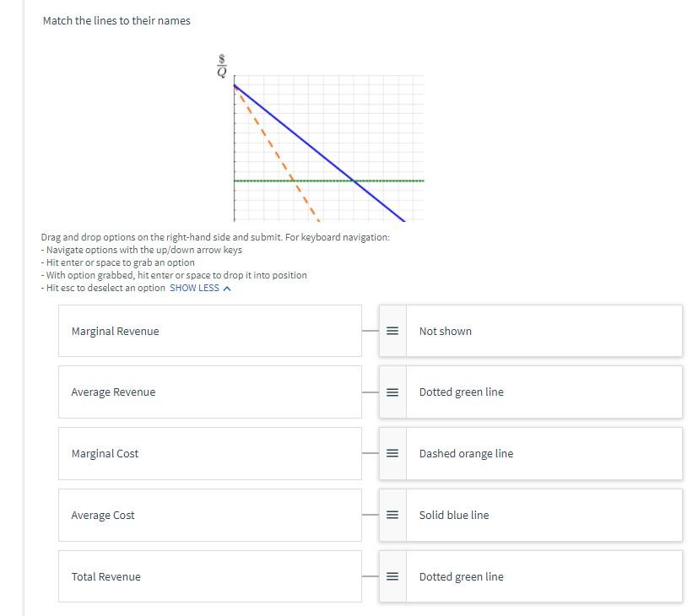Collapse the instructions with SHOW LESS

(x=194, y=288)
